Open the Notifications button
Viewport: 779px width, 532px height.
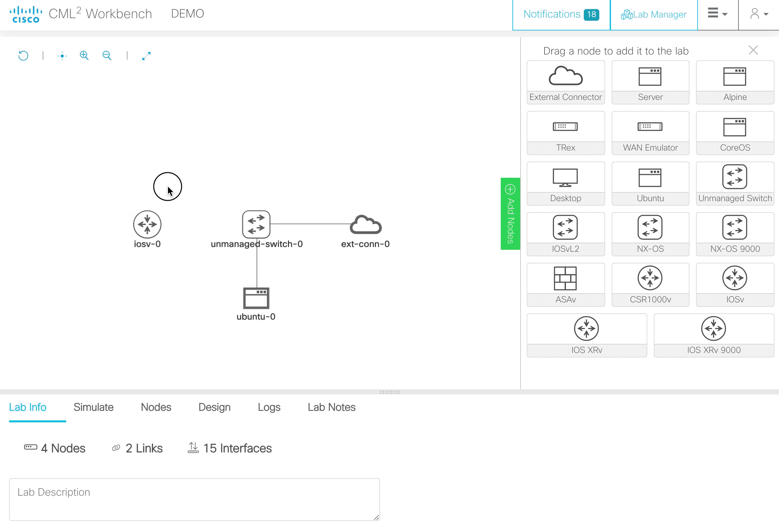tap(561, 14)
